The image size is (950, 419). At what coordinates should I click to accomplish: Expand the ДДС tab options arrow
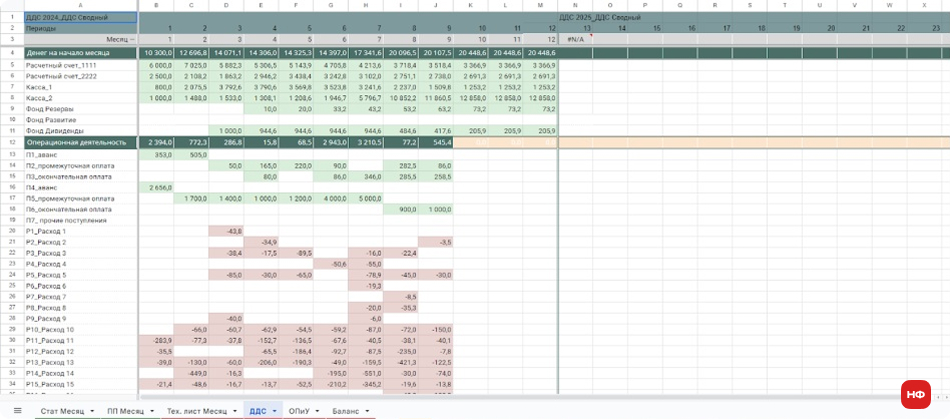click(x=275, y=411)
